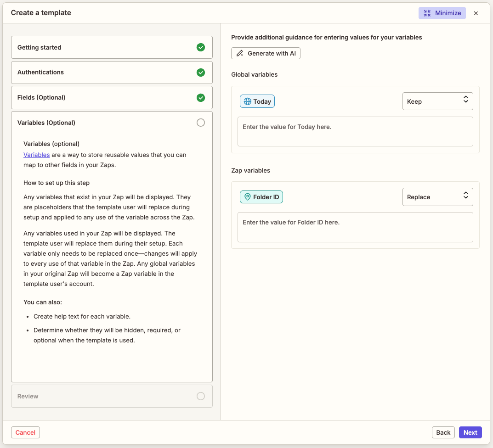Select the radio circle next to Variables (Optional)
Viewport: 493px width, 448px height.
coord(201,123)
